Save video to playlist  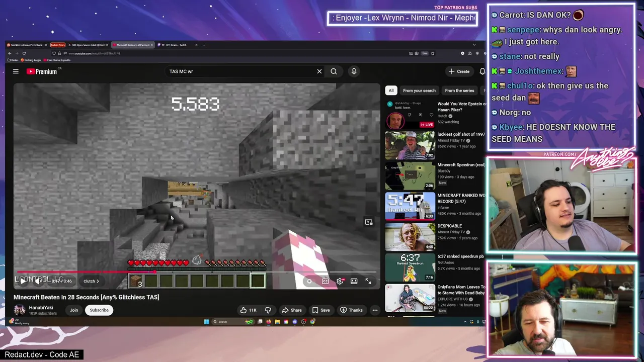321,310
